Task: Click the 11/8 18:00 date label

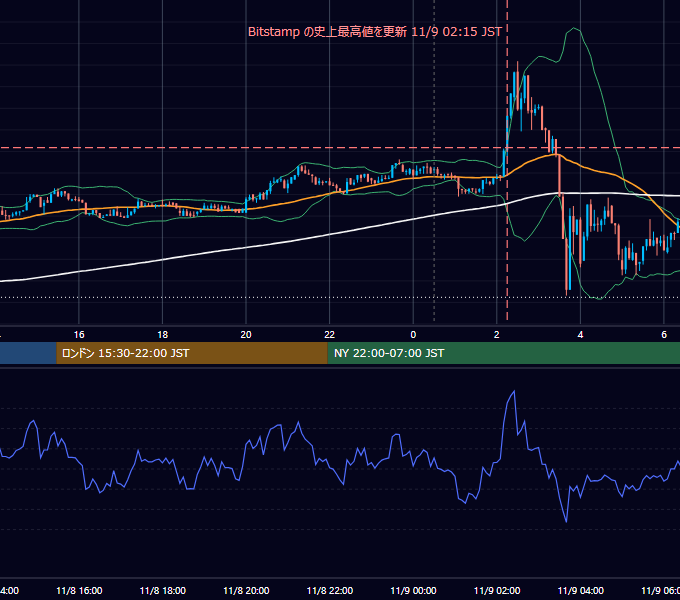Action: [163, 590]
